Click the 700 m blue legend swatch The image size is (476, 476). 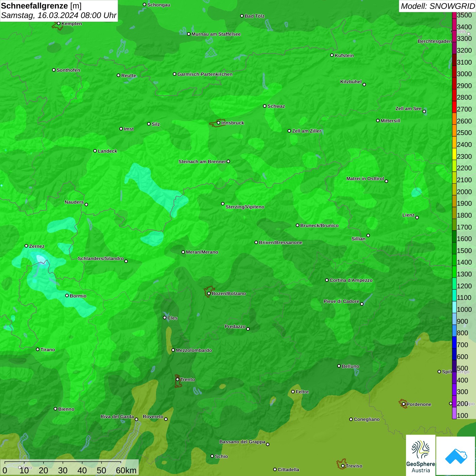454,343
